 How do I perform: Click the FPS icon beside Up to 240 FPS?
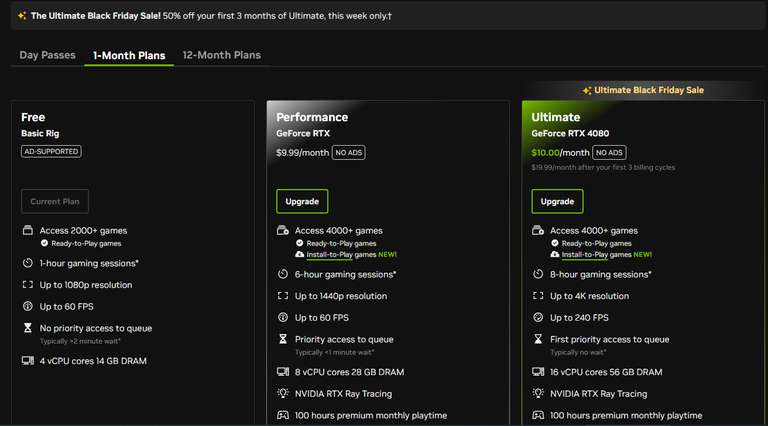tap(538, 317)
